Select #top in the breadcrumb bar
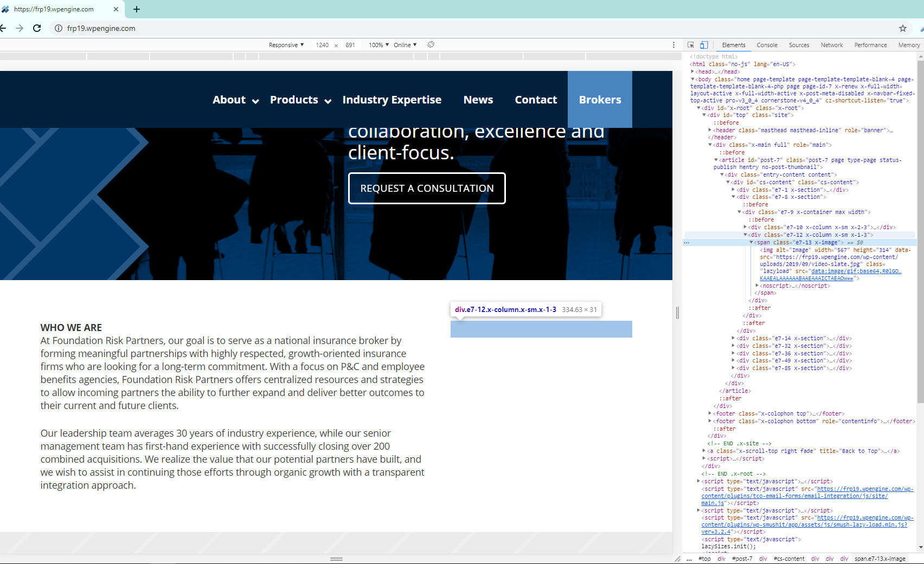The width and height of the screenshot is (924, 564). tap(704, 559)
